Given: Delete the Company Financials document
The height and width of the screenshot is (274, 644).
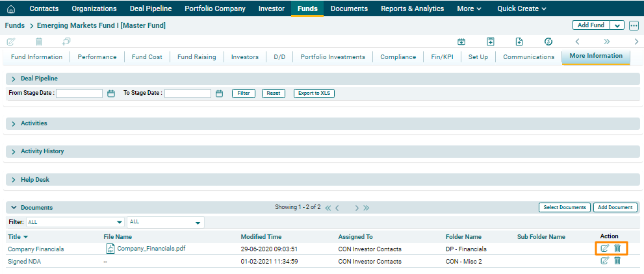Looking at the screenshot, I should [617, 248].
